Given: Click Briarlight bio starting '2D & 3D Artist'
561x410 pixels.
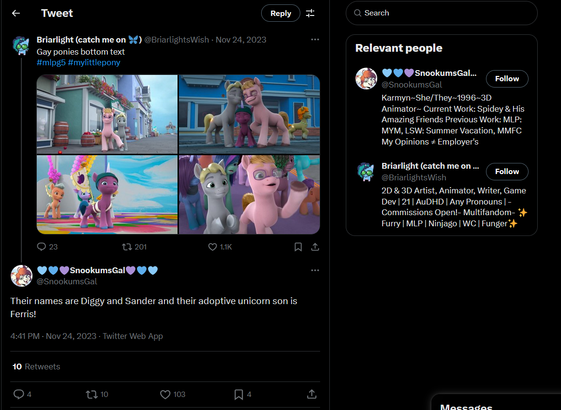Looking at the screenshot, I should click(x=454, y=207).
